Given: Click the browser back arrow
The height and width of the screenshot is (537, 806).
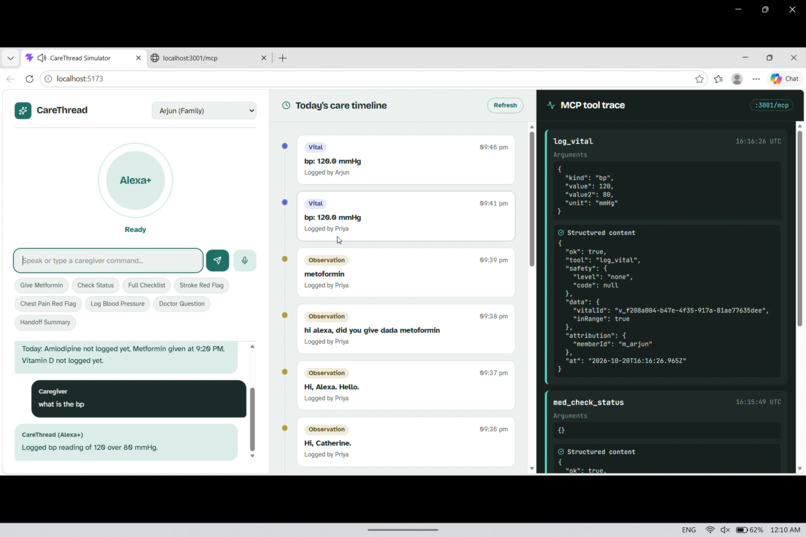Looking at the screenshot, I should (10, 79).
